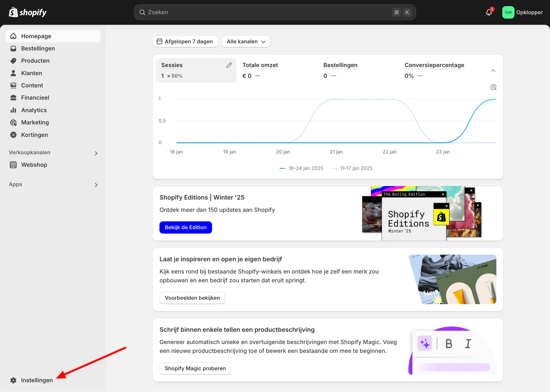The height and width of the screenshot is (392, 550).
Task: Click Bekijk de Edition button
Action: click(x=185, y=227)
